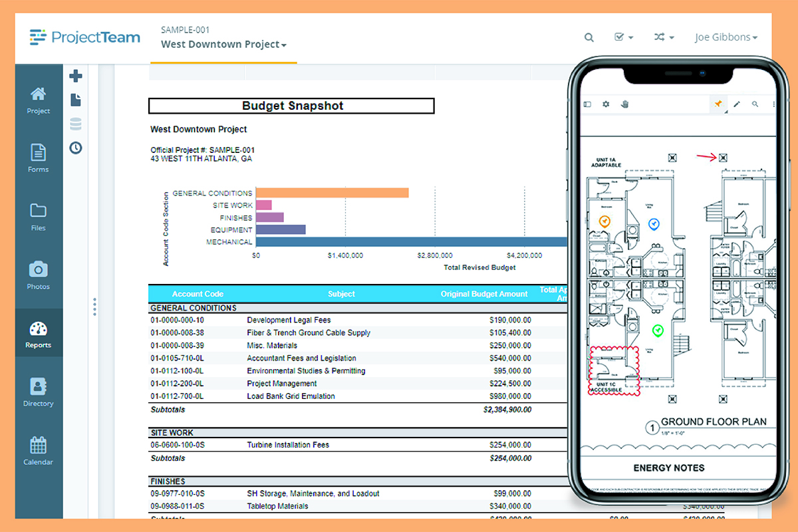Click the database stack icon
This screenshot has width=798, height=532.
[x=76, y=124]
